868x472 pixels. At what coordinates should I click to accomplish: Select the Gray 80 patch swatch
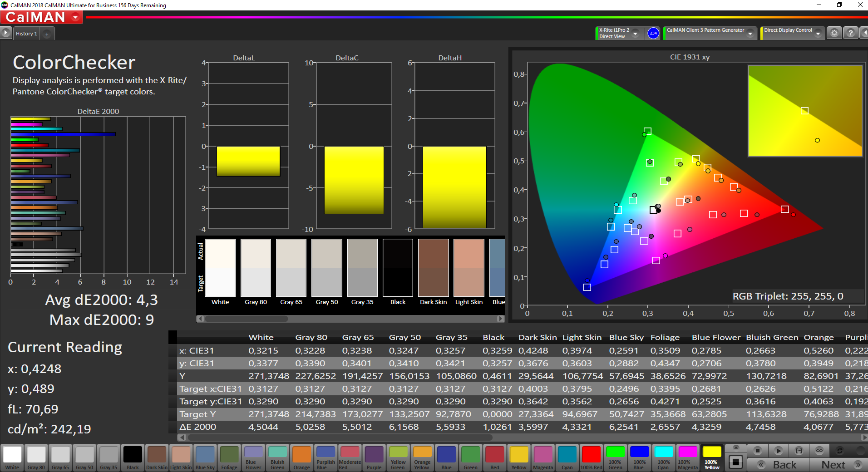[x=36, y=457]
